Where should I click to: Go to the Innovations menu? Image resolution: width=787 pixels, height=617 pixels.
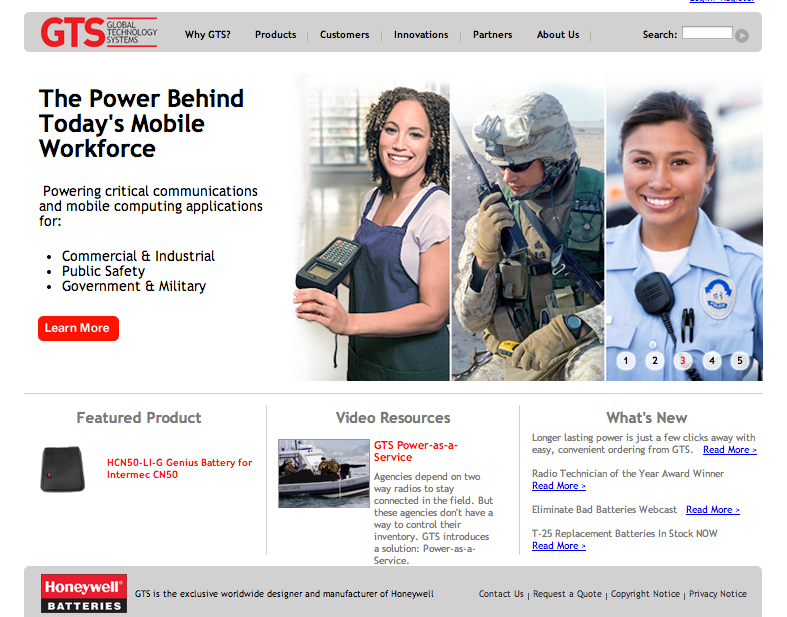click(x=421, y=35)
